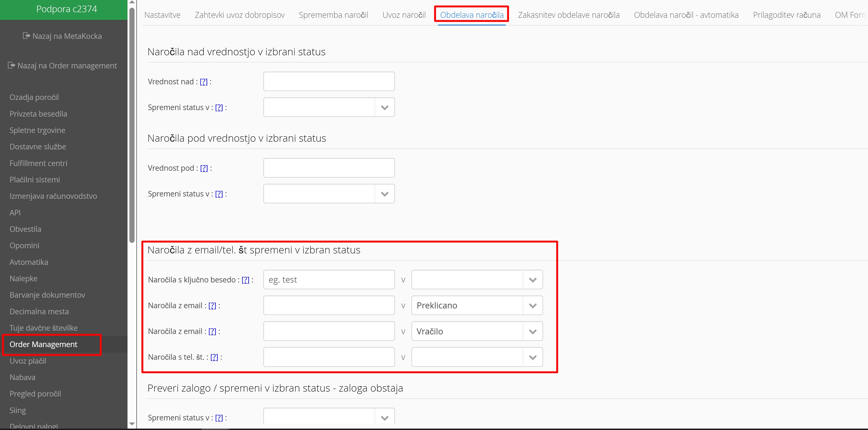Open Plačilni sistemi in sidebar
This screenshot has width=868, height=430.
point(35,180)
